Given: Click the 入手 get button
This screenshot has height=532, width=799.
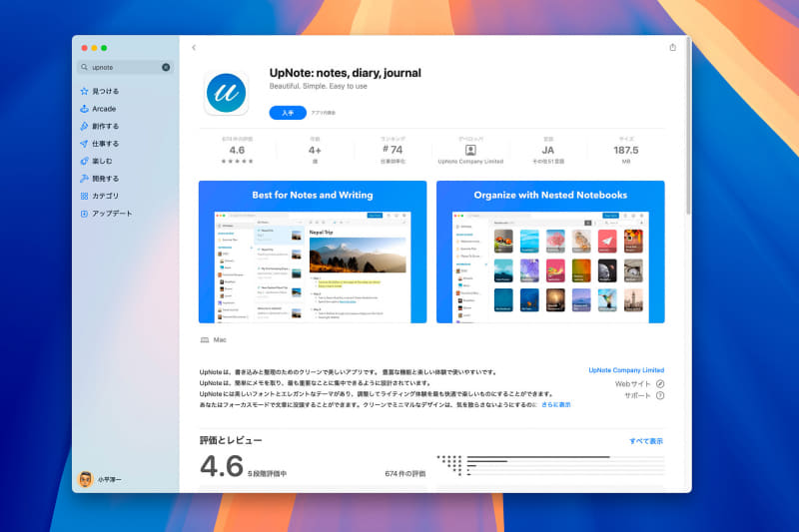Looking at the screenshot, I should click(x=288, y=113).
